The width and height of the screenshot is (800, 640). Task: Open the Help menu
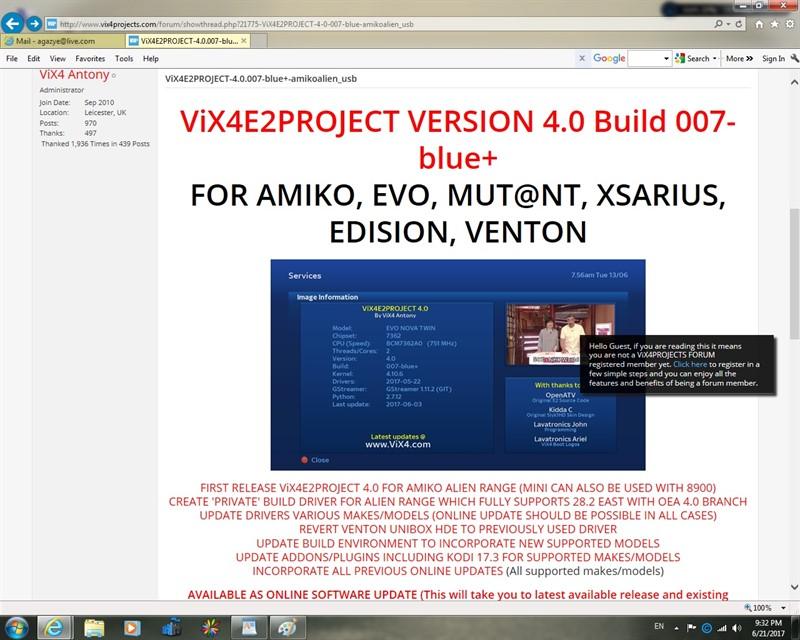point(151,59)
